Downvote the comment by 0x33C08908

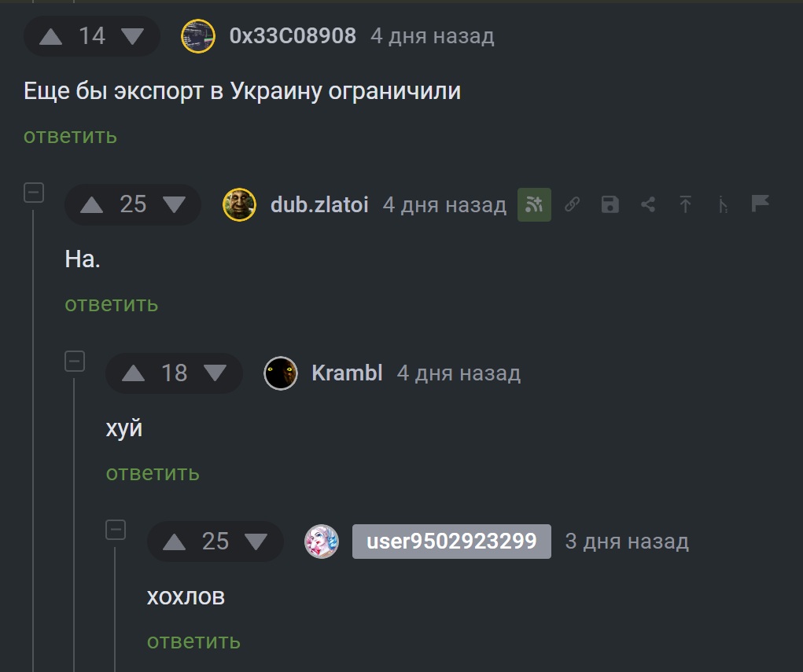point(133,36)
